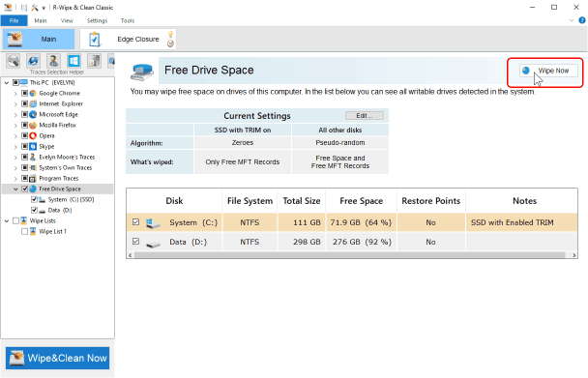588x378 pixels.
Task: Click the clock icon beside Edge Closure
Action: pos(170,44)
